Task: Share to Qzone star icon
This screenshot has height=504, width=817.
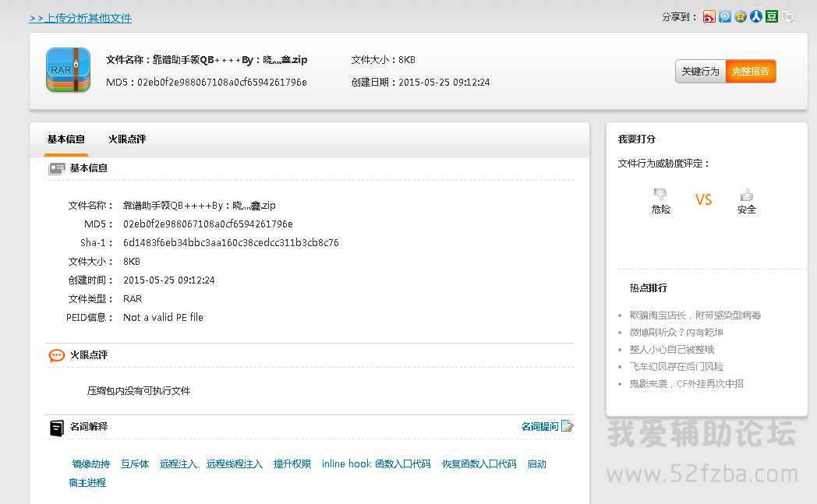Action: [x=740, y=16]
